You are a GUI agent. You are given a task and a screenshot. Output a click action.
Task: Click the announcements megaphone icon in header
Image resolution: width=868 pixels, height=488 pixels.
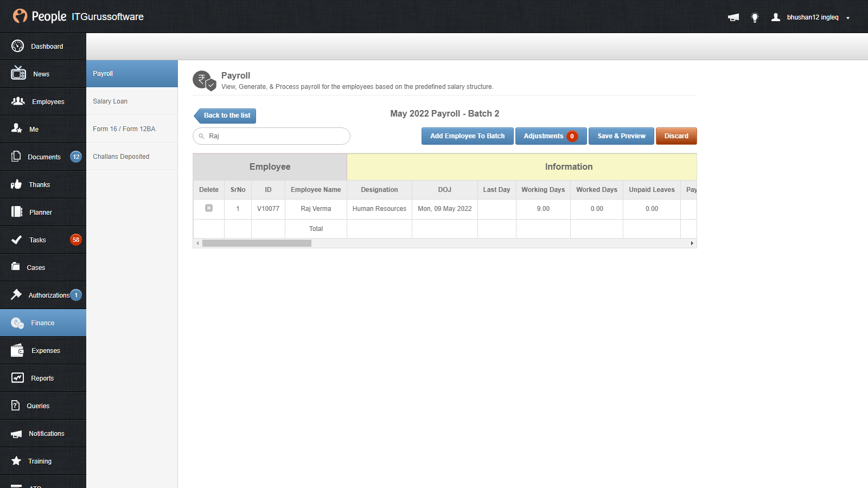[733, 17]
